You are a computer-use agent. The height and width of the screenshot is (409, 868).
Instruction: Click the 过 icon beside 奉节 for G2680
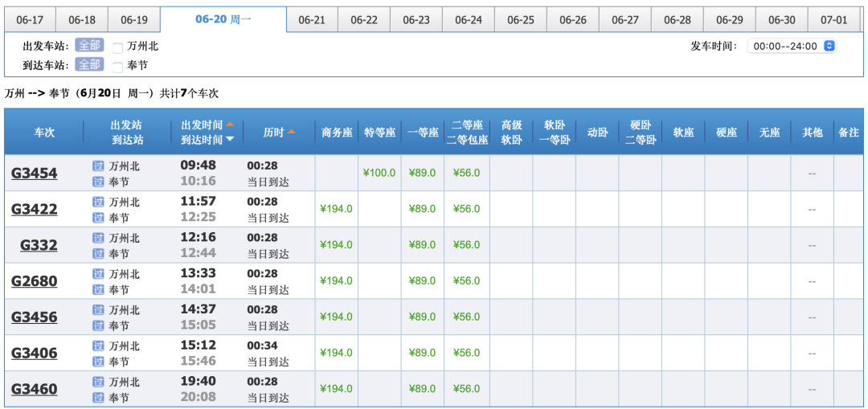[x=98, y=289]
